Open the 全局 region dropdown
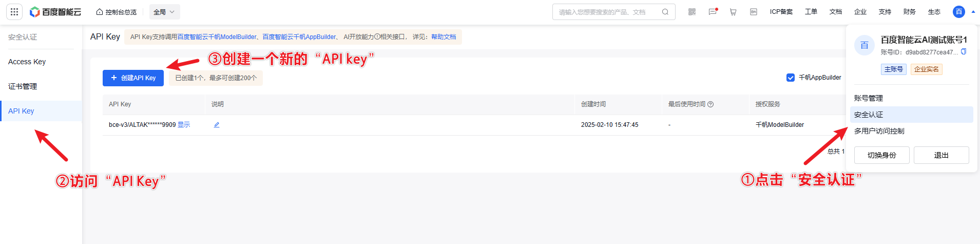This screenshot has height=244, width=980. pos(164,12)
